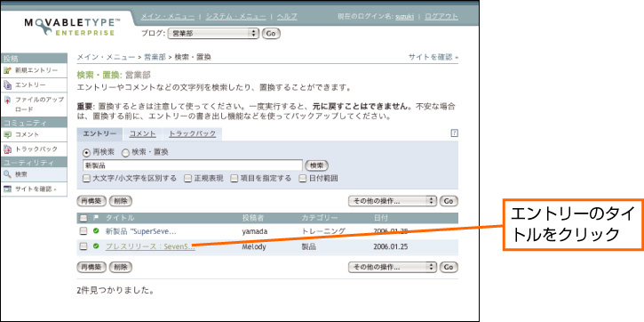
Task: Open the 新製品 "SuperSeve... entry title
Action: pos(141,231)
